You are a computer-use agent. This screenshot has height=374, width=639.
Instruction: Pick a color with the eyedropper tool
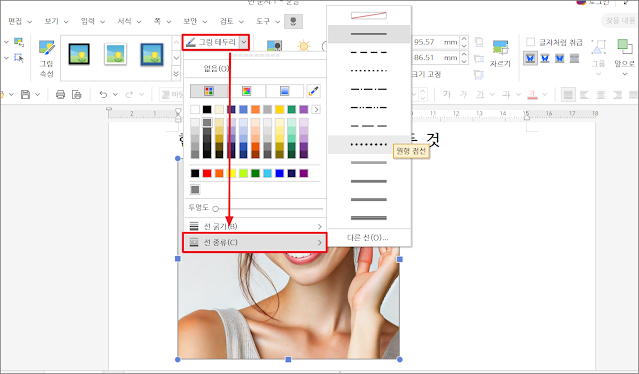[x=313, y=91]
